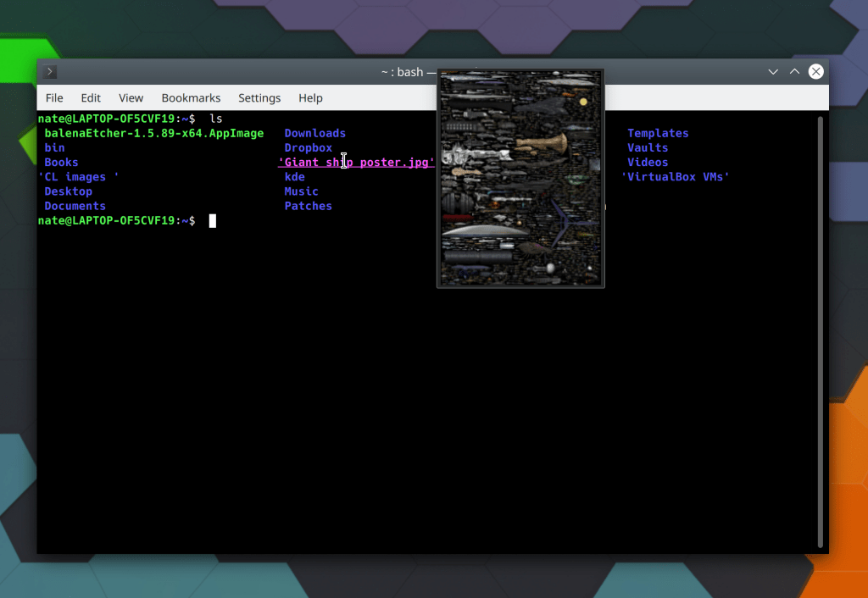Click the Konsole terminal icon in title bar
The image size is (868, 598).
click(51, 72)
